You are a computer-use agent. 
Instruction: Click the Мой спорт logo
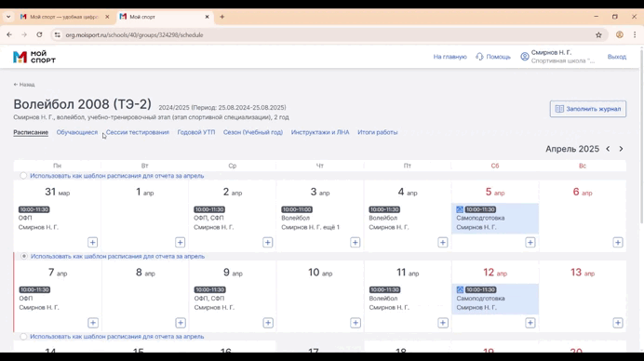coord(34,57)
